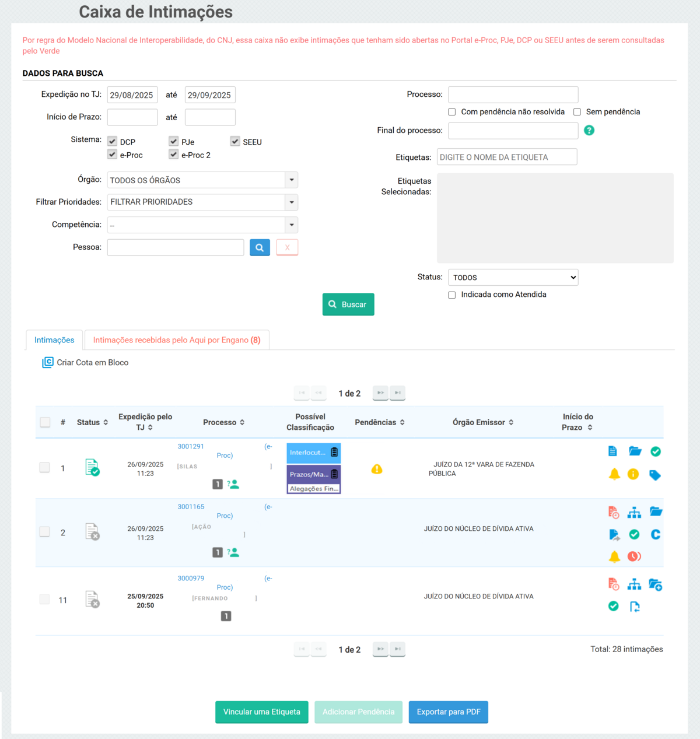Click the red clock icon in row 2

tap(634, 556)
